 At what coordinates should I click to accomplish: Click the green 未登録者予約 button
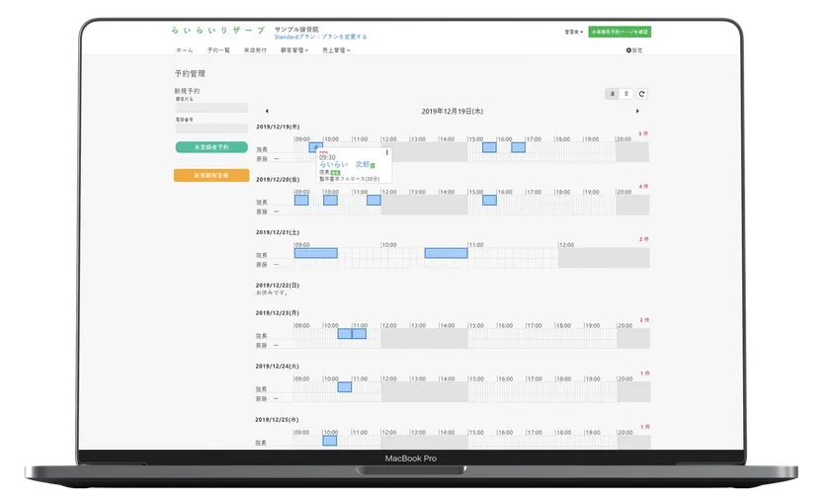coord(211,147)
